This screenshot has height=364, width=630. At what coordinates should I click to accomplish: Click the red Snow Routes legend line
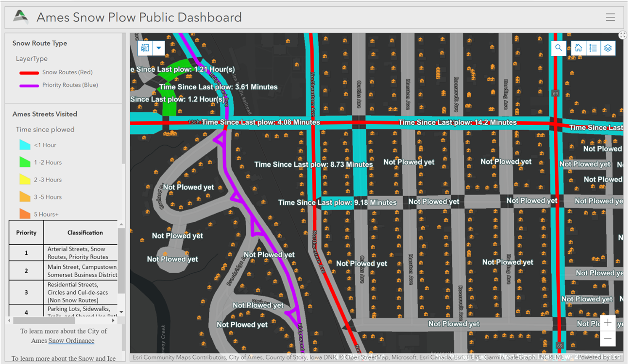(x=29, y=73)
